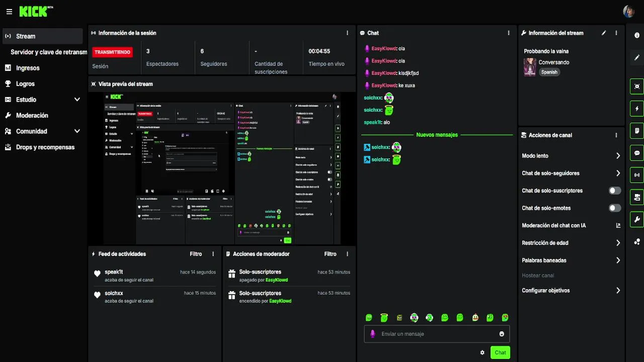Click the TRANSMITIENDO status badge

113,52
